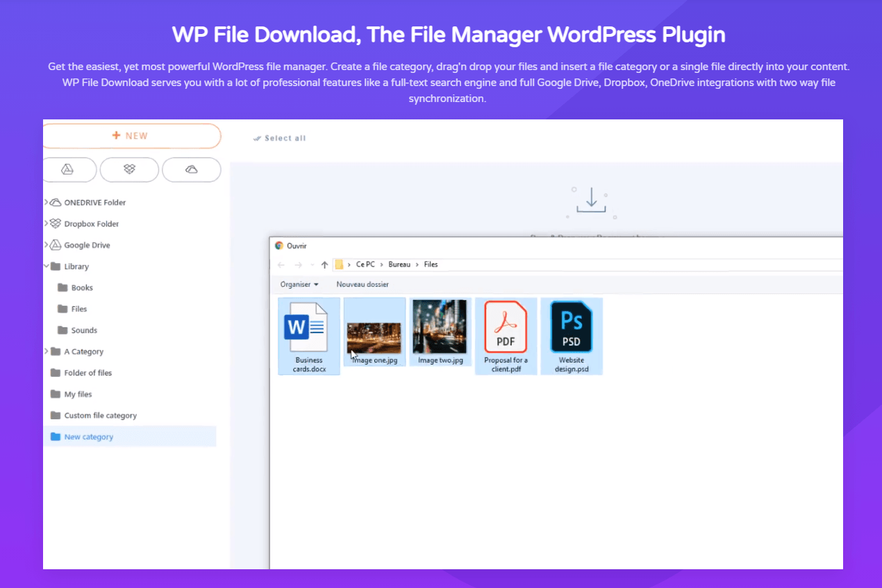The image size is (882, 588).
Task: Select the Library category
Action: tap(76, 267)
